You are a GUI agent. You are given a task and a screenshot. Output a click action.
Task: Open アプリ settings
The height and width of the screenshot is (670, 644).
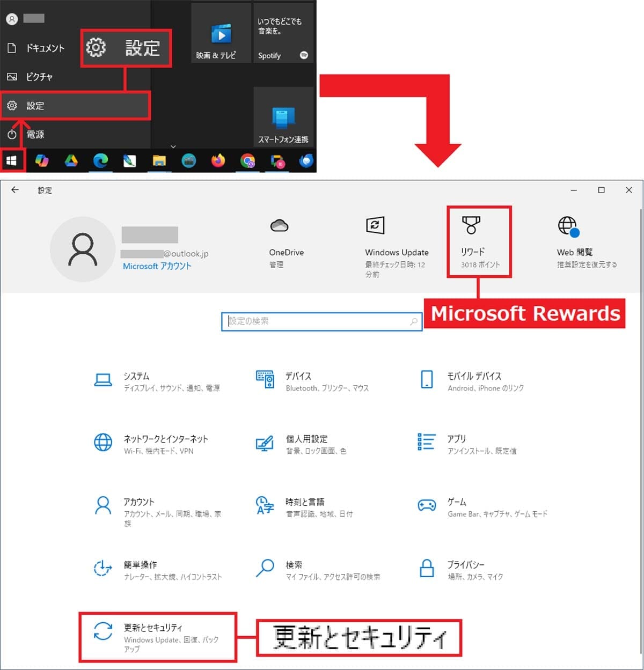click(x=467, y=444)
